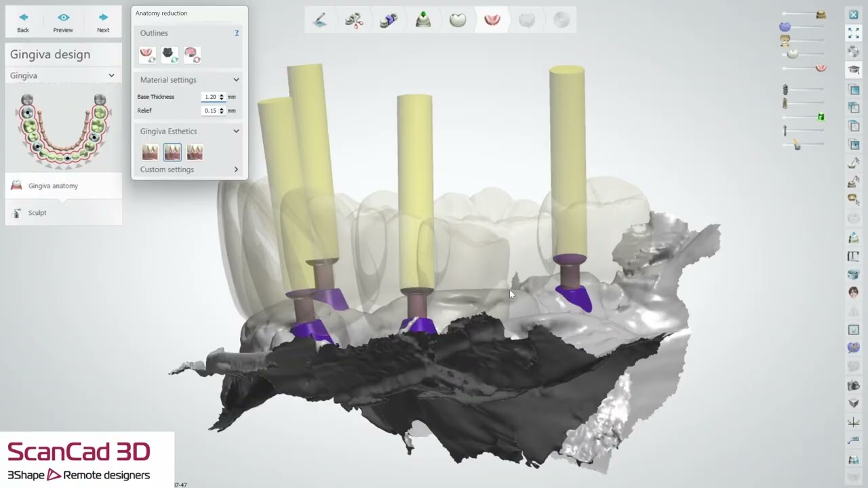Select the Sculpt step
This screenshot has width=868, height=488.
coord(64,213)
